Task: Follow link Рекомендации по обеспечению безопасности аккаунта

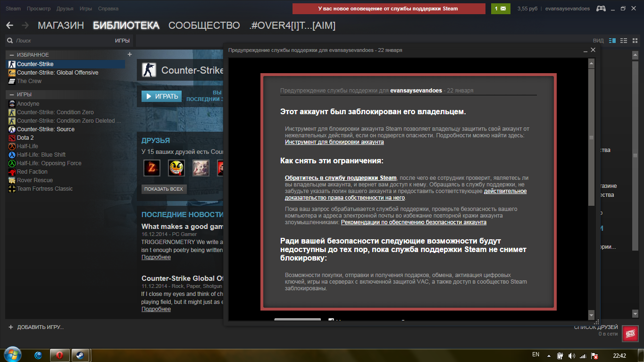Action: [414, 222]
